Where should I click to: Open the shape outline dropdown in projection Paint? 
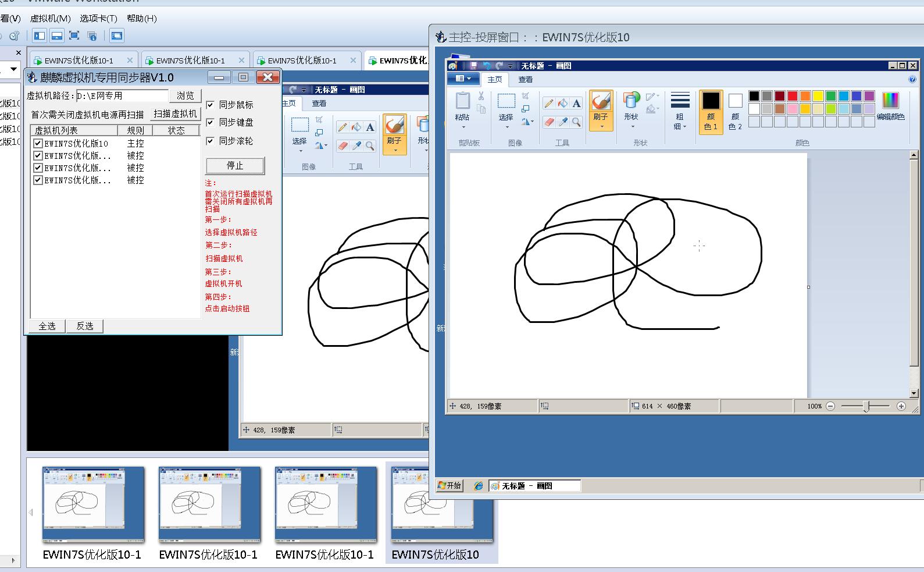[x=653, y=96]
